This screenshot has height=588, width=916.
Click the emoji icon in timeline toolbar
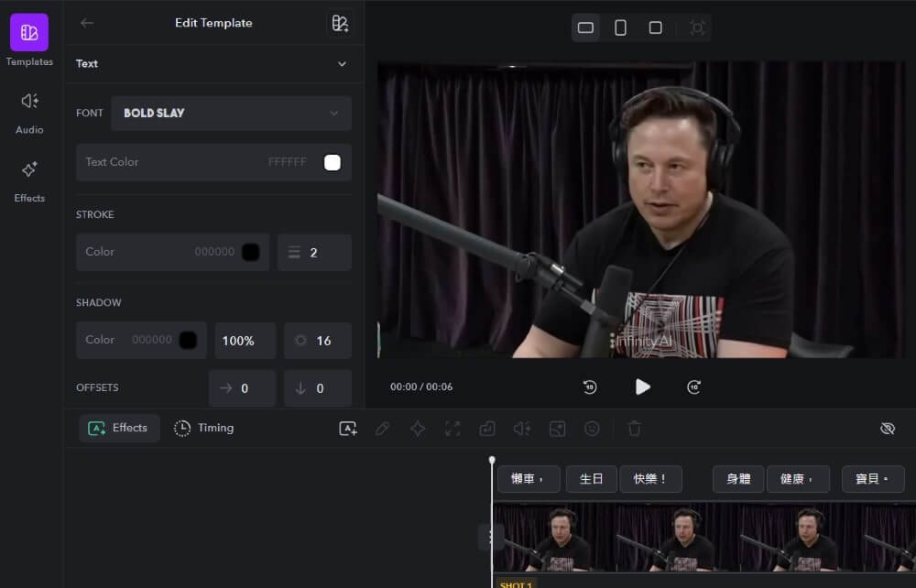(x=593, y=429)
